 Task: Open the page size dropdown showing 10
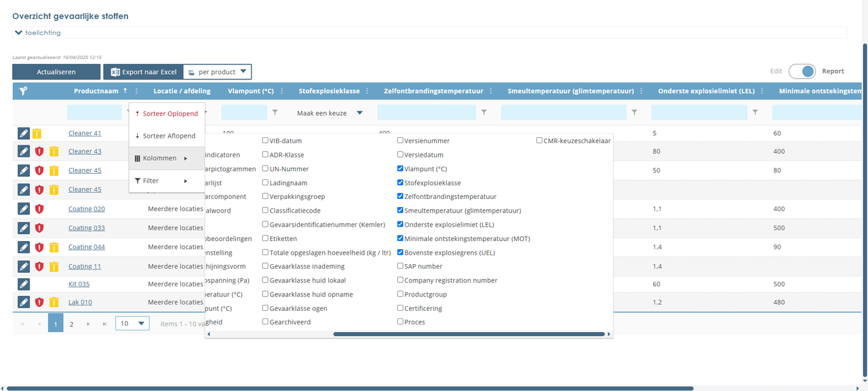132,324
